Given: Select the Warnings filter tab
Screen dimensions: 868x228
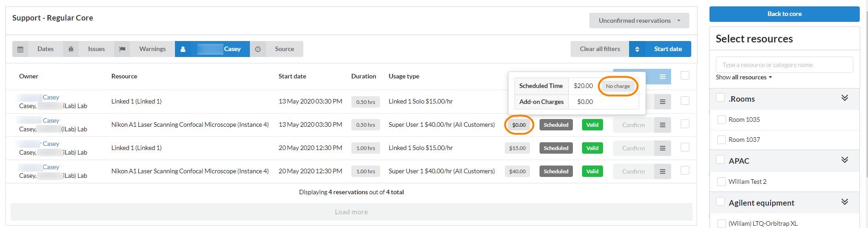Looking at the screenshot, I should pyautogui.click(x=152, y=49).
